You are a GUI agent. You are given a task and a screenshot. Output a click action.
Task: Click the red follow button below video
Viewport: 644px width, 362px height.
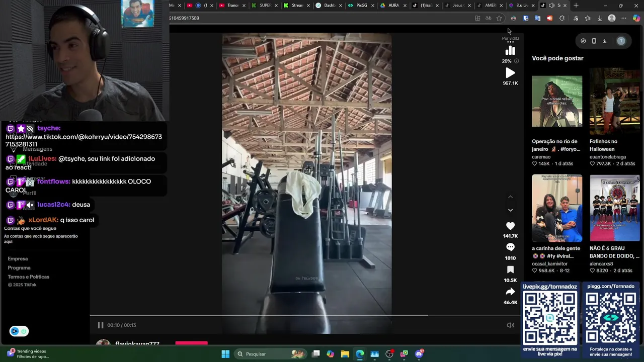[191, 343]
